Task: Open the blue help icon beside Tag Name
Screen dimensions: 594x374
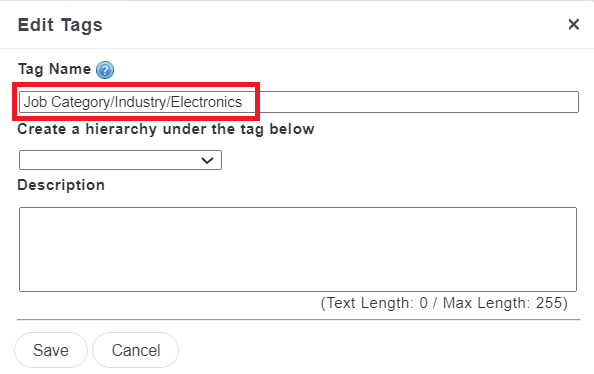Action: coord(105,70)
